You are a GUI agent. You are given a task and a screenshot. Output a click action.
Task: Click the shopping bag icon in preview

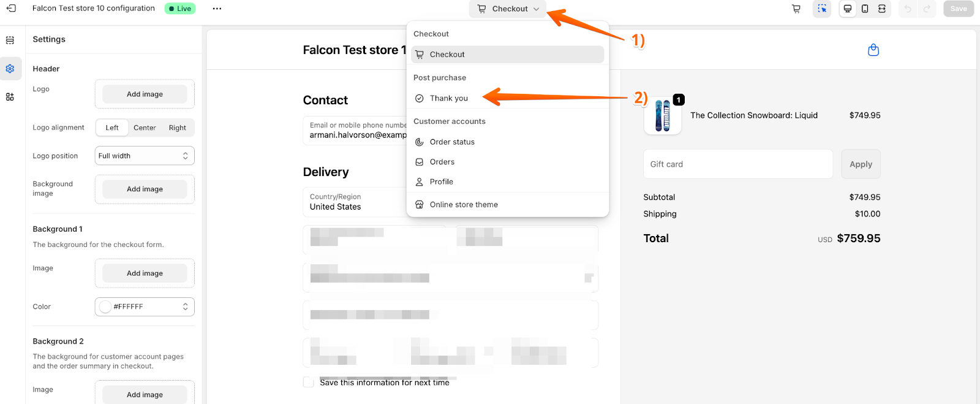tap(873, 50)
